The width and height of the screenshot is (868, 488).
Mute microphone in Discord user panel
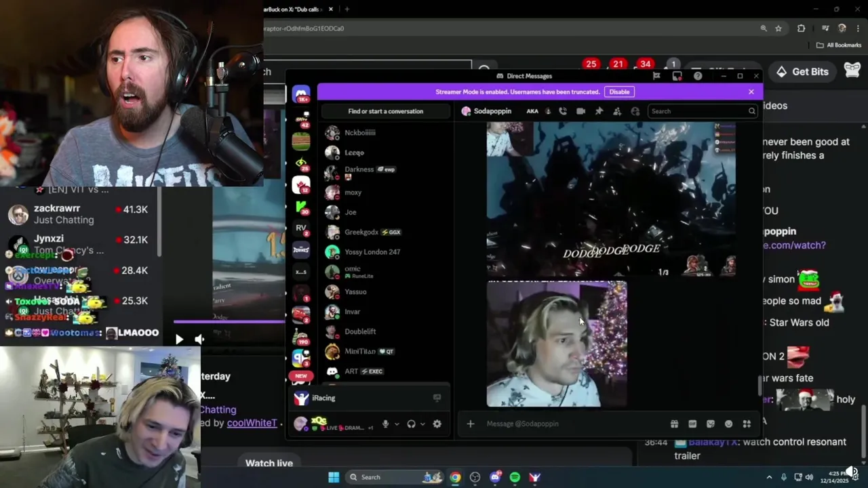(385, 424)
